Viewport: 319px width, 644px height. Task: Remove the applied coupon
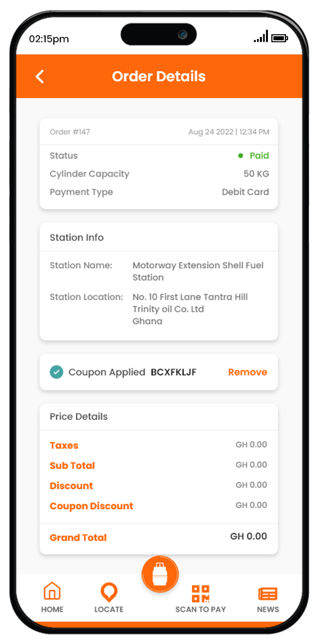[247, 372]
